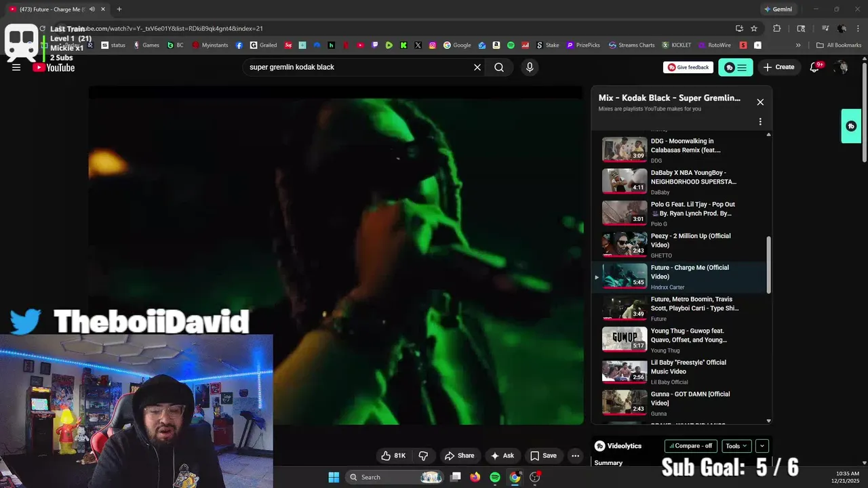Switch to the Future - Charge Me tab

(x=54, y=9)
